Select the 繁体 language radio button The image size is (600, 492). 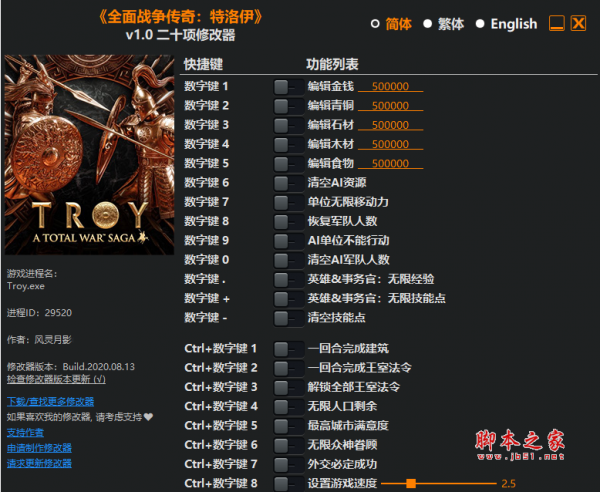(427, 24)
